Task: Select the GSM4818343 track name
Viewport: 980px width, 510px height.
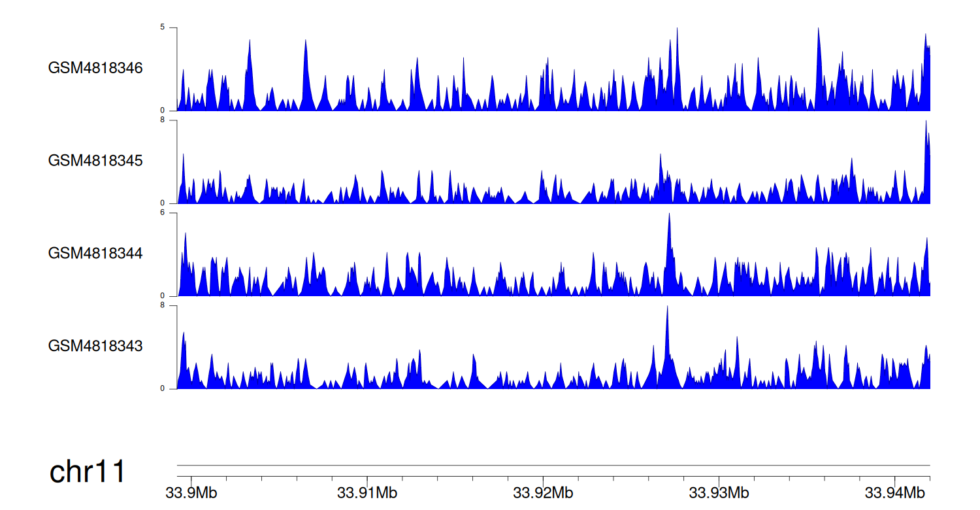Action: tap(95, 346)
